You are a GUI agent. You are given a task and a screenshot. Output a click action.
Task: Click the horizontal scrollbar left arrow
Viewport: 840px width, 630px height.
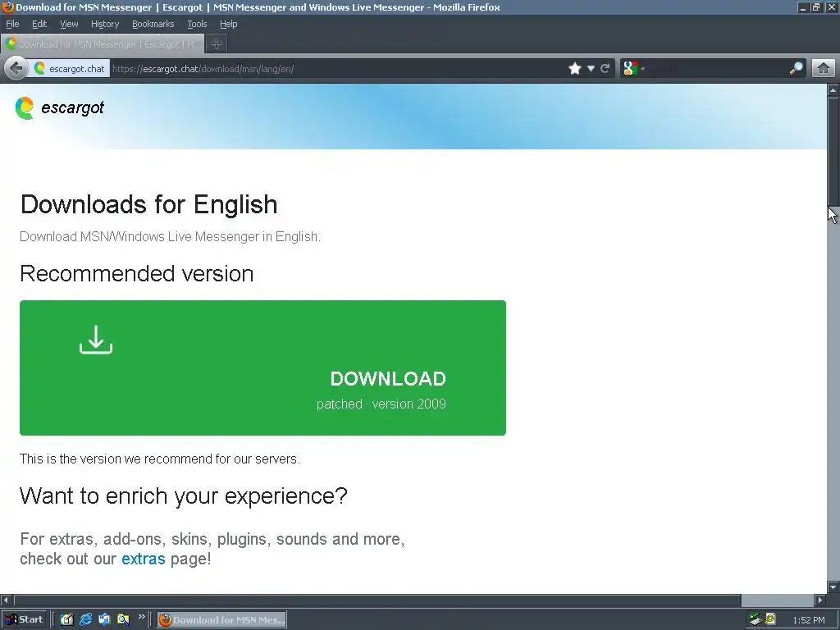click(x=6, y=600)
